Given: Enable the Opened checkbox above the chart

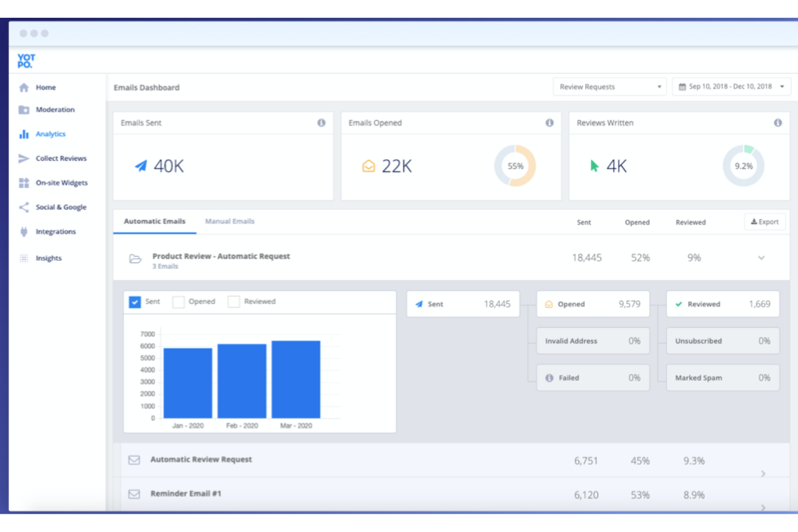Looking at the screenshot, I should click(x=178, y=302).
